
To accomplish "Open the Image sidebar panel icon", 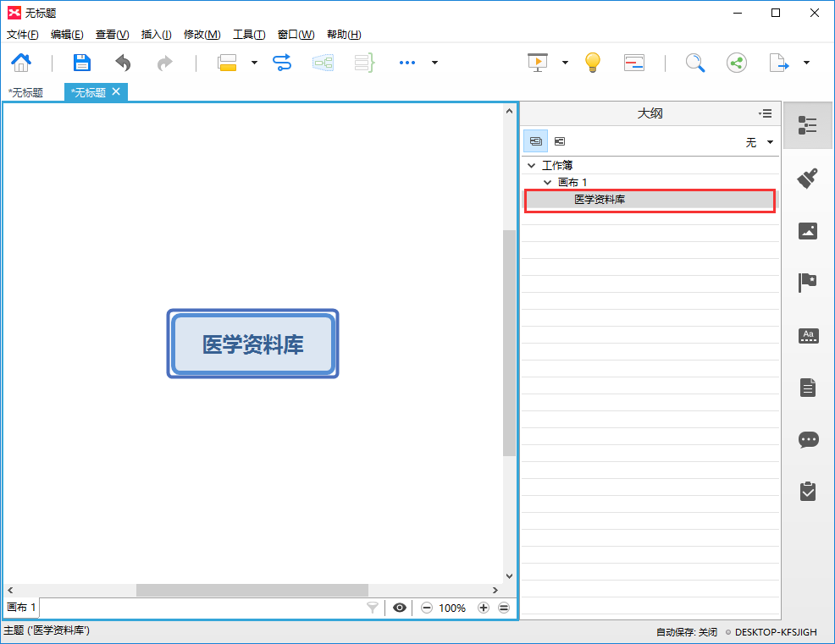I will pyautogui.click(x=807, y=231).
